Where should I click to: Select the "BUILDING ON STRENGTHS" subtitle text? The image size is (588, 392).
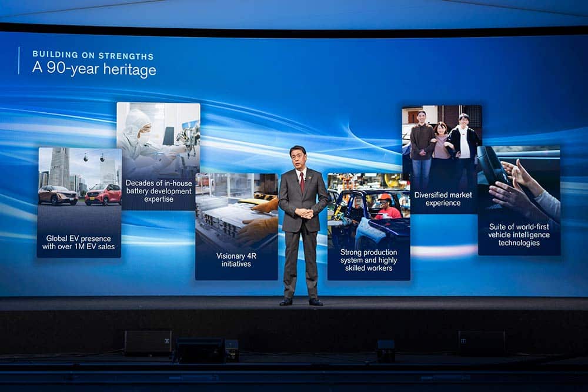tap(93, 56)
